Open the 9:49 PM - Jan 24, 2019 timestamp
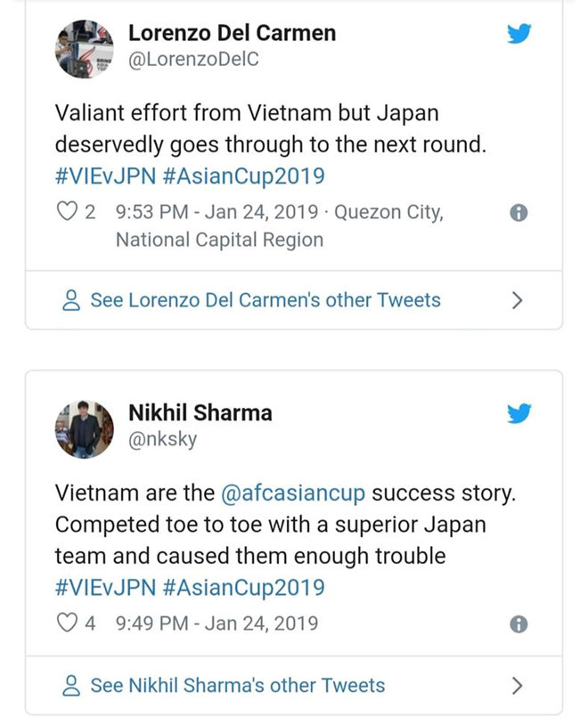The height and width of the screenshot is (717, 588). [x=216, y=623]
